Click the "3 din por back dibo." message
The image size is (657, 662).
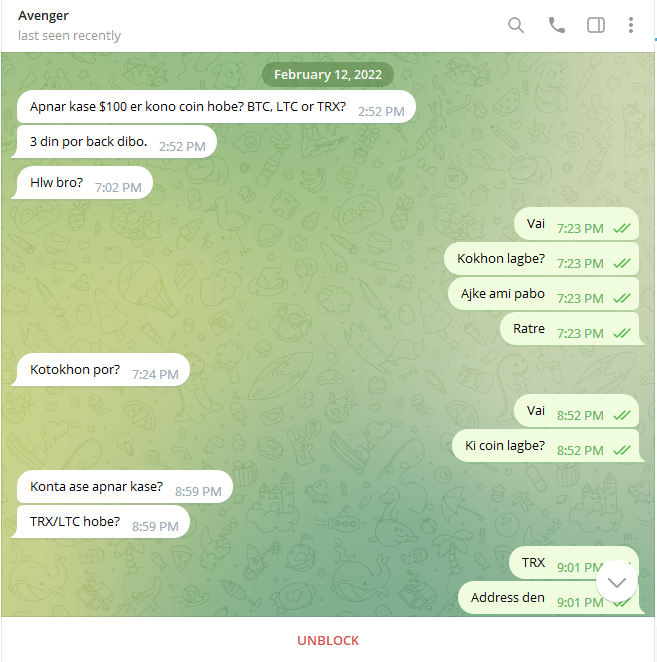(x=114, y=142)
